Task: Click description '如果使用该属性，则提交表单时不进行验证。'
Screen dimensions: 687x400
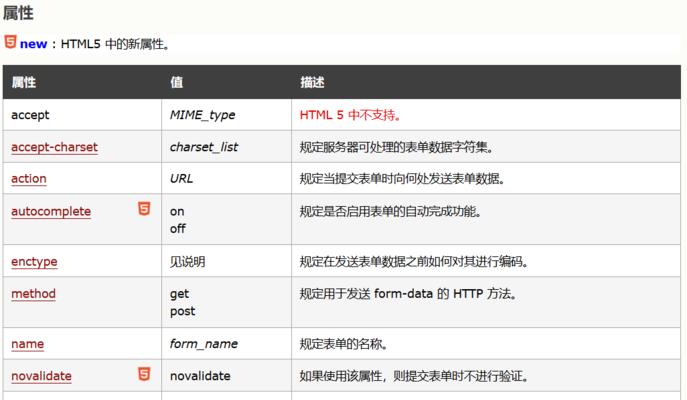Action: pos(414,376)
